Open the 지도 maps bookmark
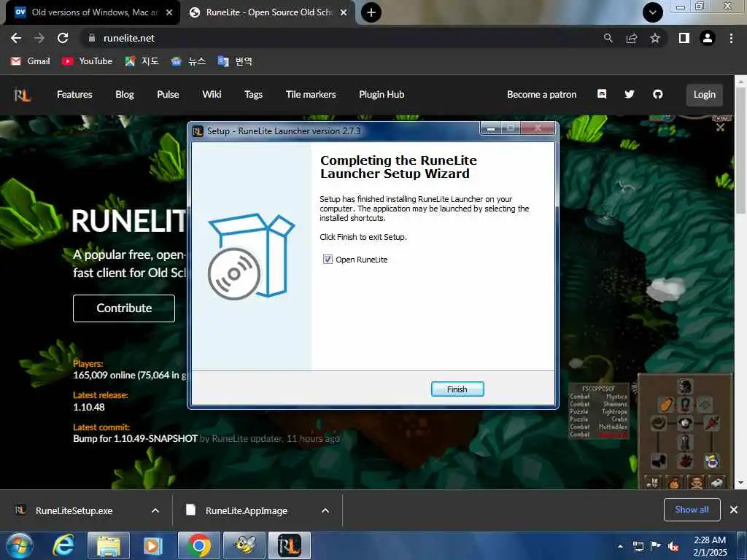 (142, 61)
